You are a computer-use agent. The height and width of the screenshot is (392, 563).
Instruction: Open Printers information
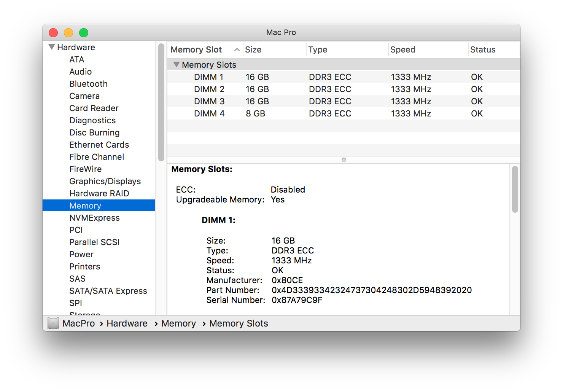coord(85,266)
